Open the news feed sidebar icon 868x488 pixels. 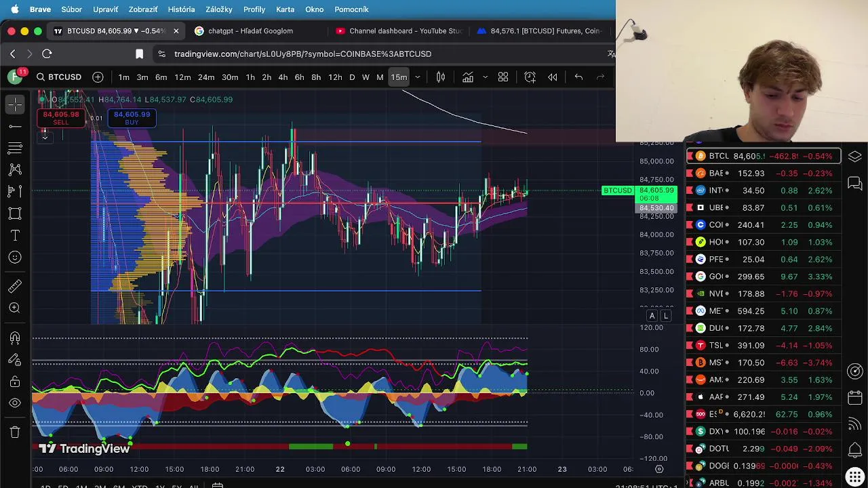coord(855,424)
